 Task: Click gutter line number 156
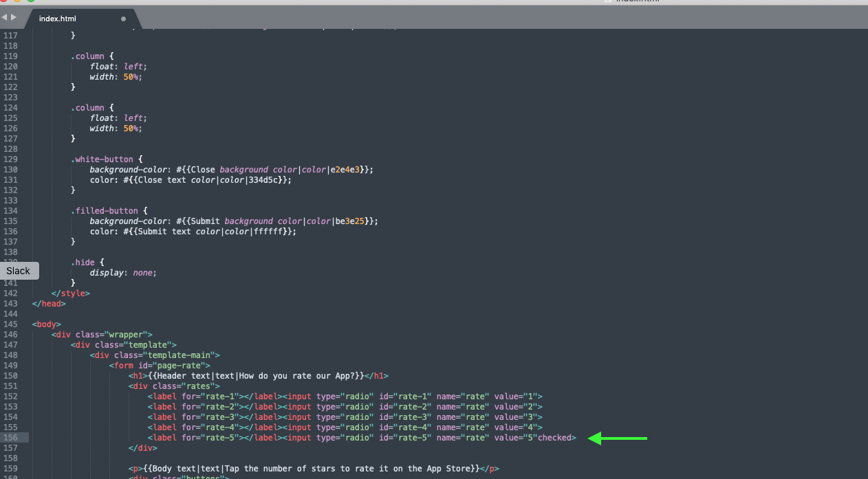click(10, 438)
